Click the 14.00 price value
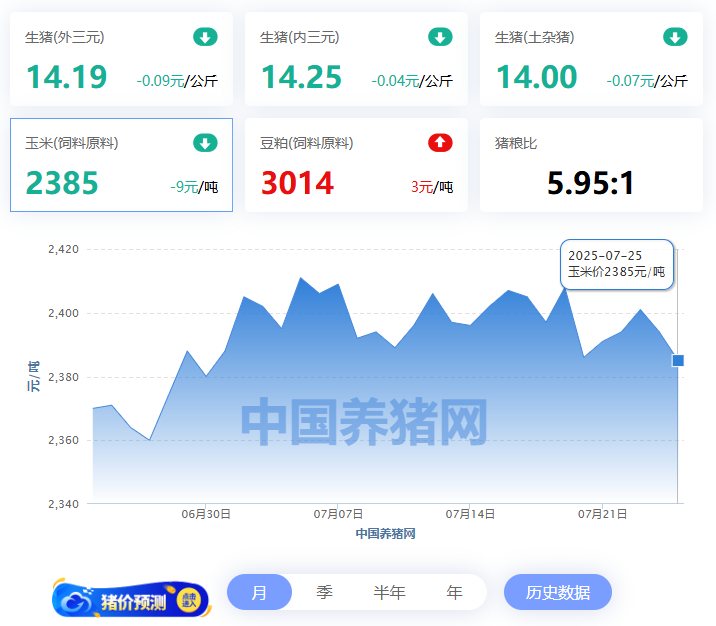 [537, 77]
